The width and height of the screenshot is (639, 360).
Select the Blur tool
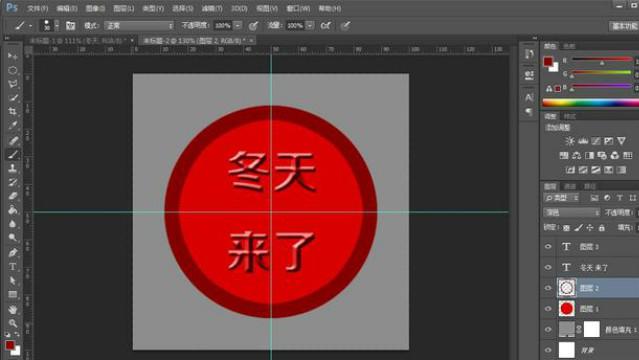coord(13,224)
